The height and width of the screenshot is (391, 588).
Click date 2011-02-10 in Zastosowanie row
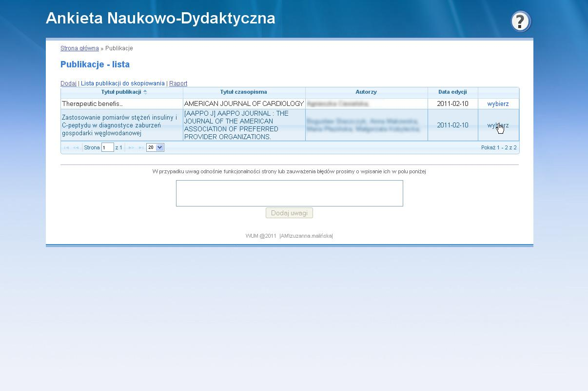pyautogui.click(x=452, y=125)
